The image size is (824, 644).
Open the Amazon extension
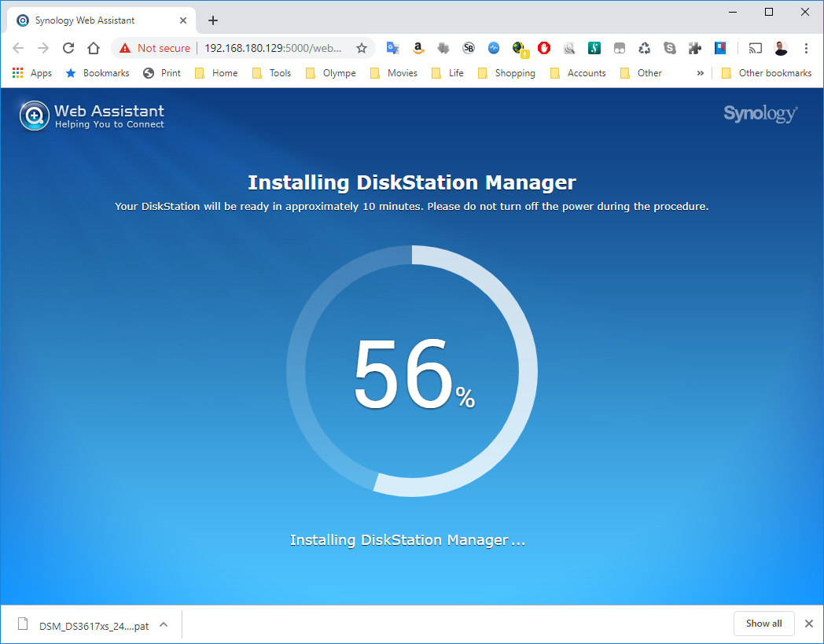click(418, 49)
